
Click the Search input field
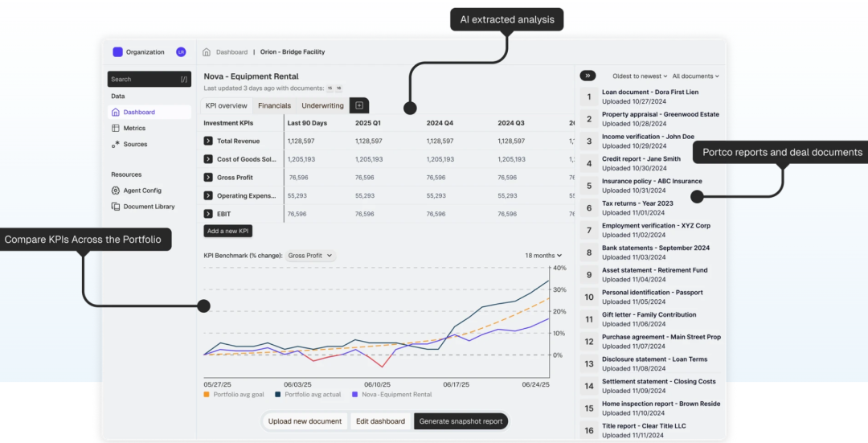tap(145, 79)
